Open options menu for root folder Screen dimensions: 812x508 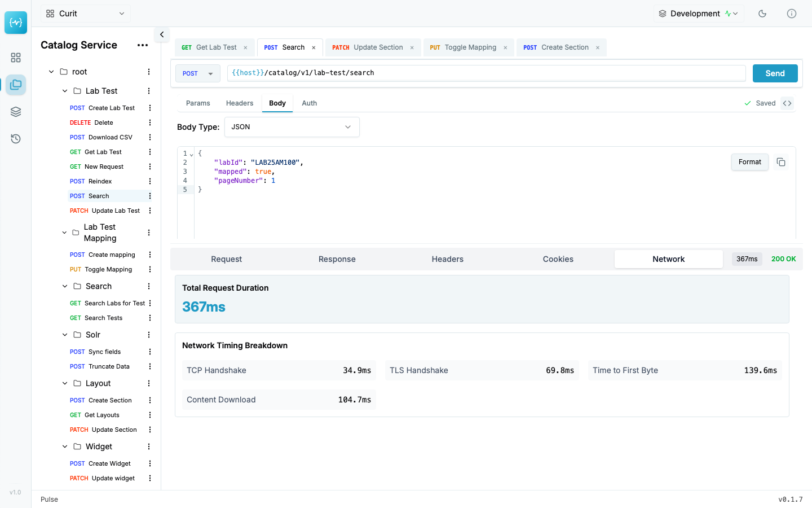click(149, 72)
